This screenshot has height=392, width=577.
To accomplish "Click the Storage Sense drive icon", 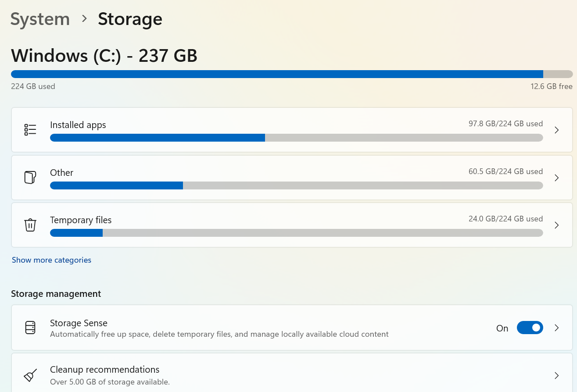I will [x=30, y=328].
